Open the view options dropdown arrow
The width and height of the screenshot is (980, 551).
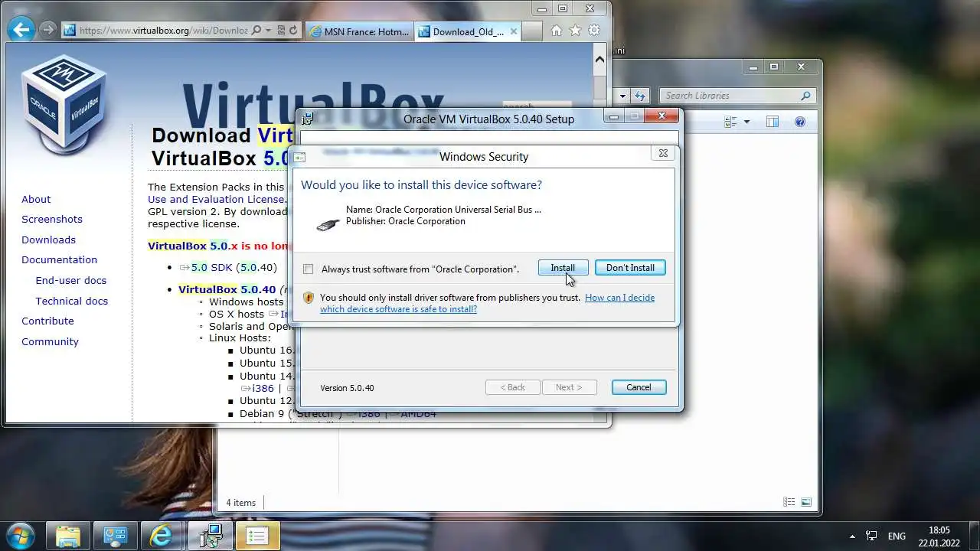pyautogui.click(x=746, y=122)
